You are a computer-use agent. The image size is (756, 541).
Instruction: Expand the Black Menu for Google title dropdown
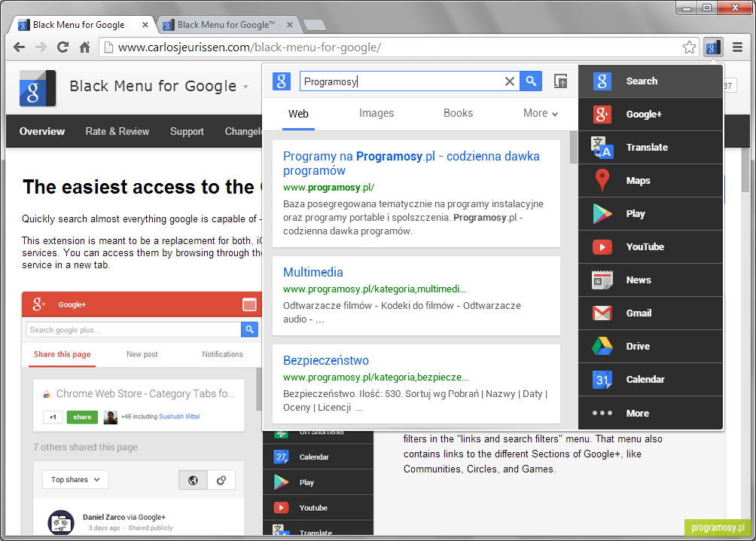(x=246, y=87)
